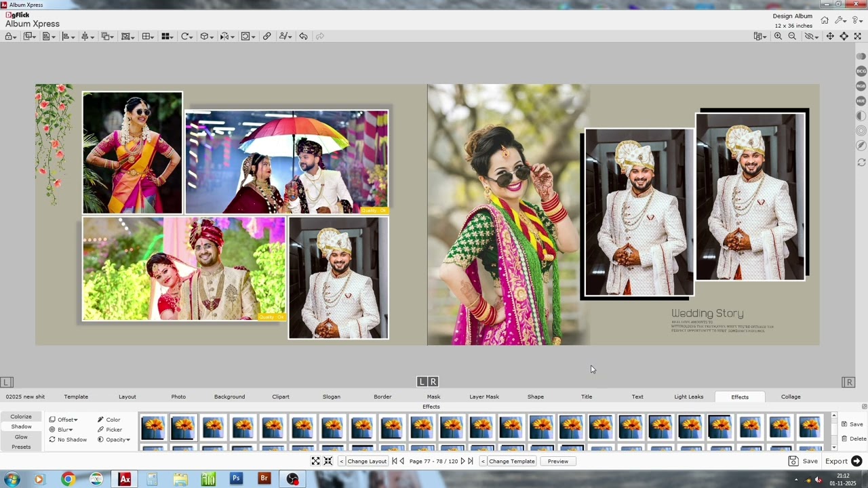Click the arrange order icon in the toolbar

[x=106, y=36]
